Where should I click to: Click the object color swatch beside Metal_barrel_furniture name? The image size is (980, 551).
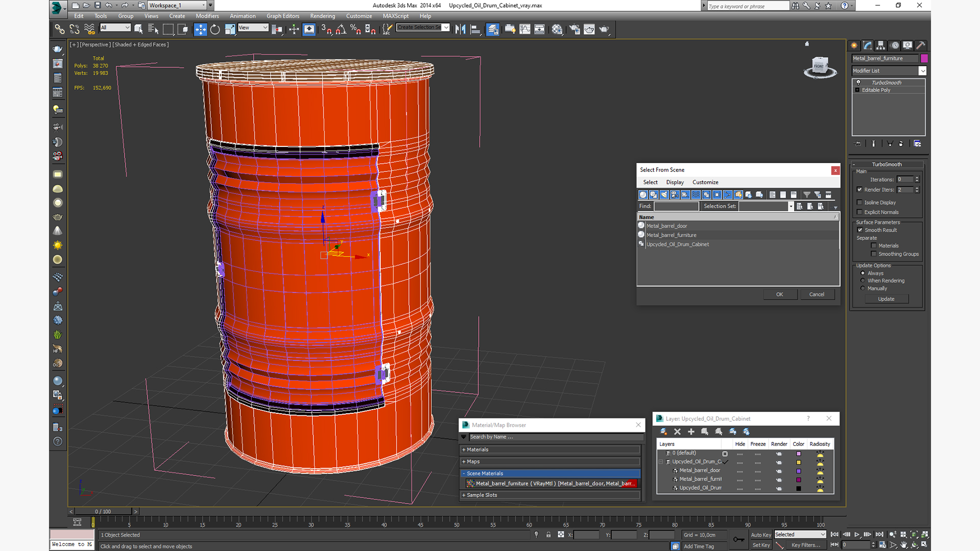924,58
